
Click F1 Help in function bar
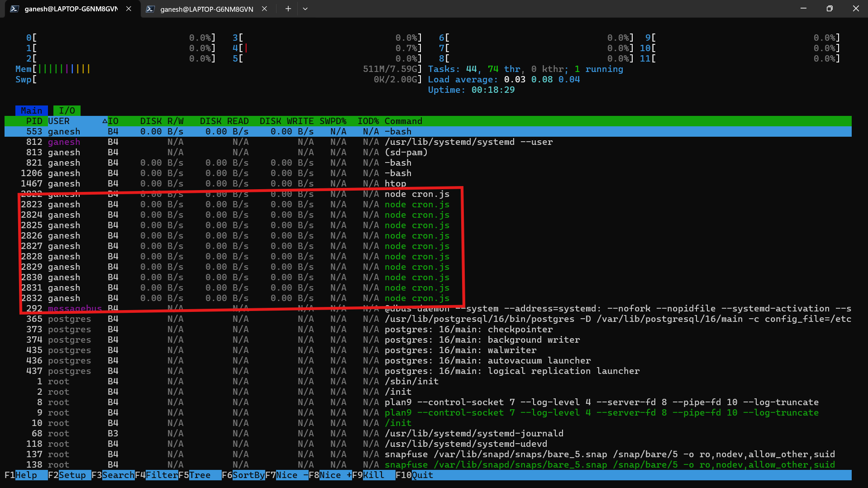(x=26, y=475)
